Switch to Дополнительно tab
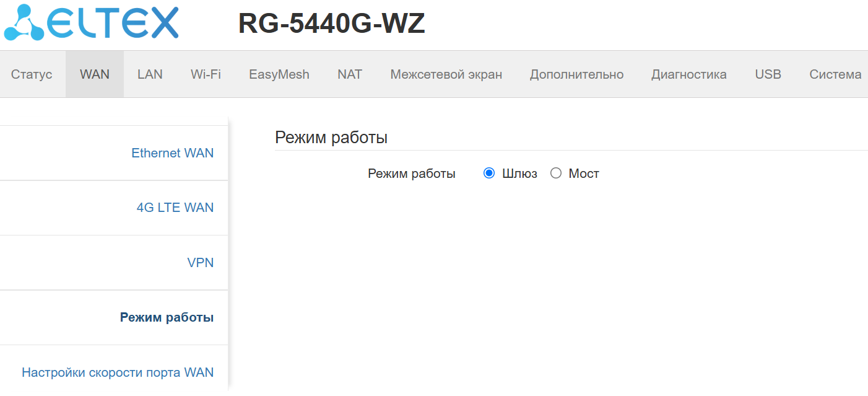This screenshot has height=396, width=868. point(576,74)
